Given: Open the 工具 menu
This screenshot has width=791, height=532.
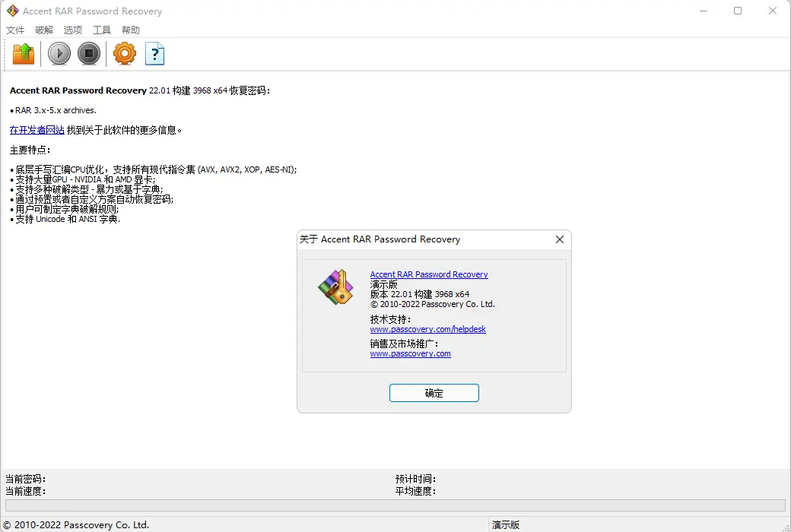Looking at the screenshot, I should (x=101, y=30).
